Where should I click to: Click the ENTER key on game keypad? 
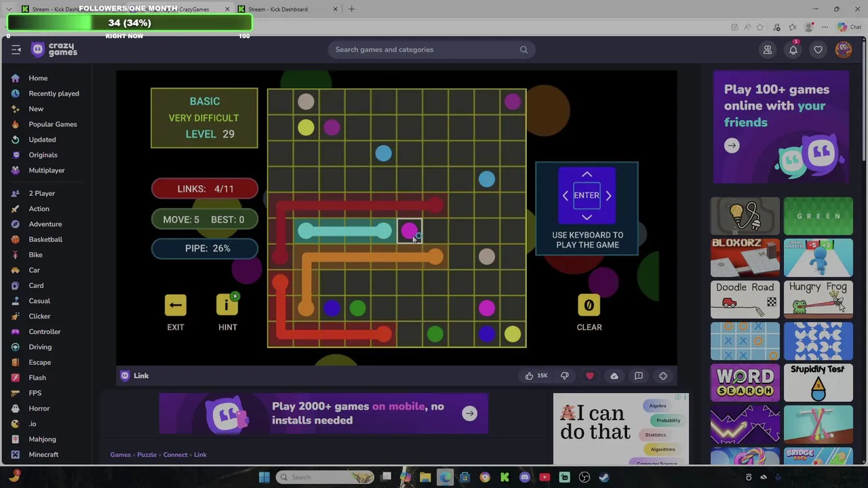pos(587,195)
